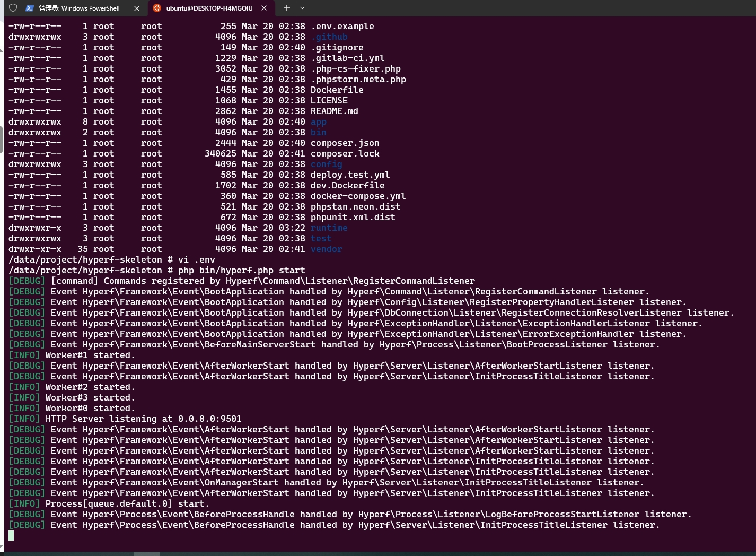Viewport: 756px width, 556px height.
Task: Click the ErrorExceptionHandler text
Action: point(578,334)
